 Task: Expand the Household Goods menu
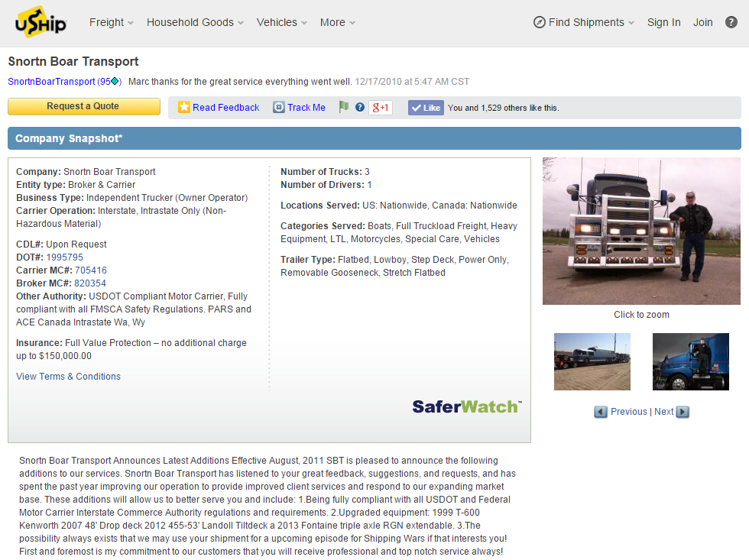pyautogui.click(x=195, y=22)
